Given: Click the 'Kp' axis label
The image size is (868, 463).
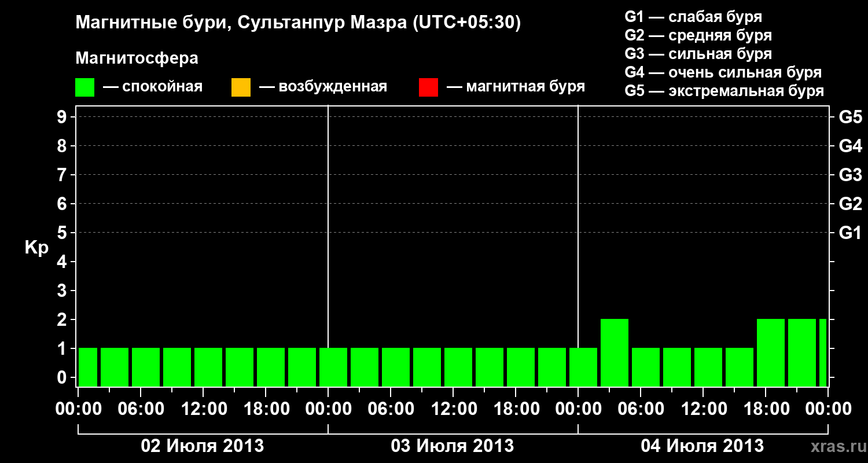Looking at the screenshot, I should [x=36, y=248].
